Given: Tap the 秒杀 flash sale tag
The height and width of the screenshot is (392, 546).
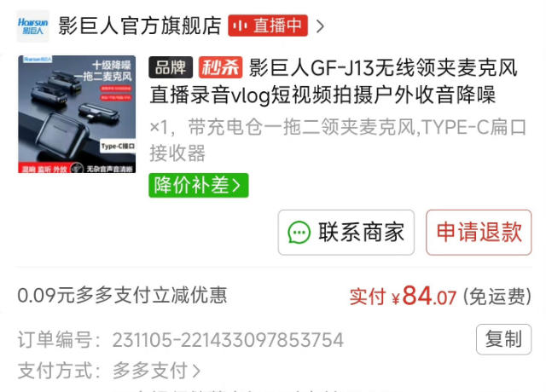Looking at the screenshot, I should 220,67.
